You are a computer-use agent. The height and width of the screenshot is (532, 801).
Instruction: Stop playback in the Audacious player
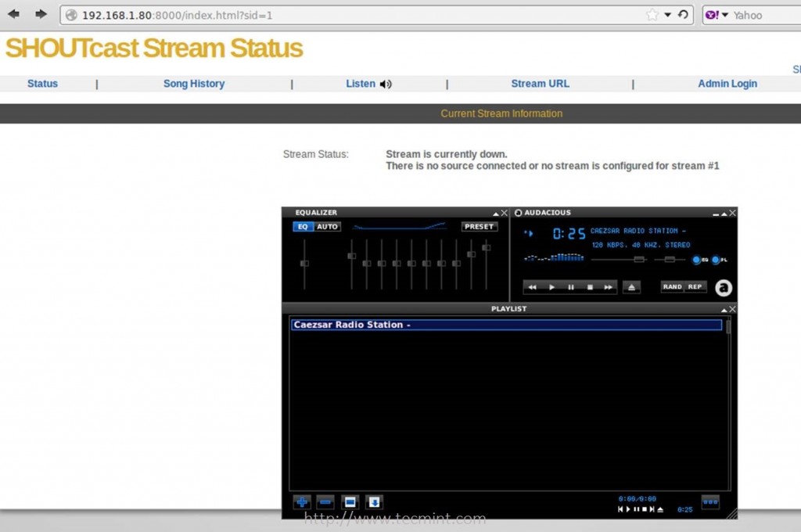(589, 287)
